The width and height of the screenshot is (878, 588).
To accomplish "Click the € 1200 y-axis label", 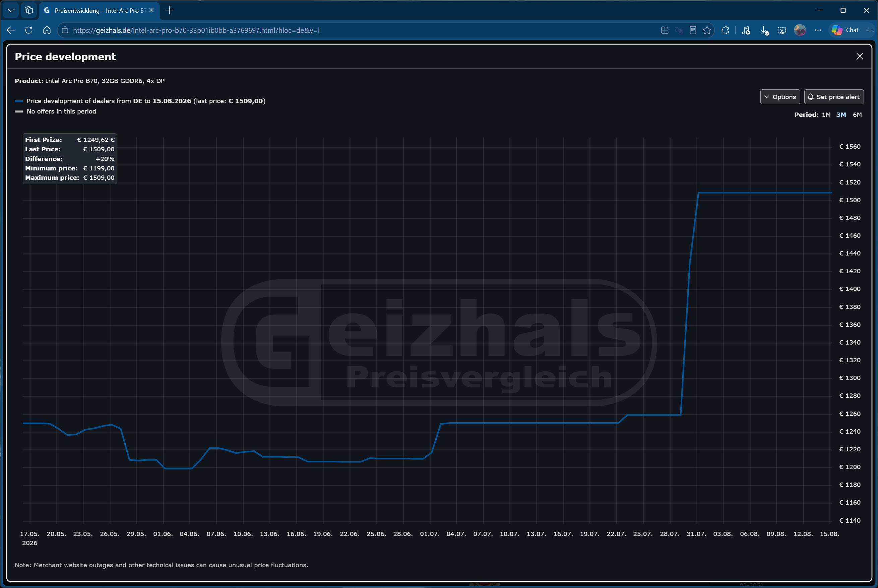I will [x=850, y=467].
